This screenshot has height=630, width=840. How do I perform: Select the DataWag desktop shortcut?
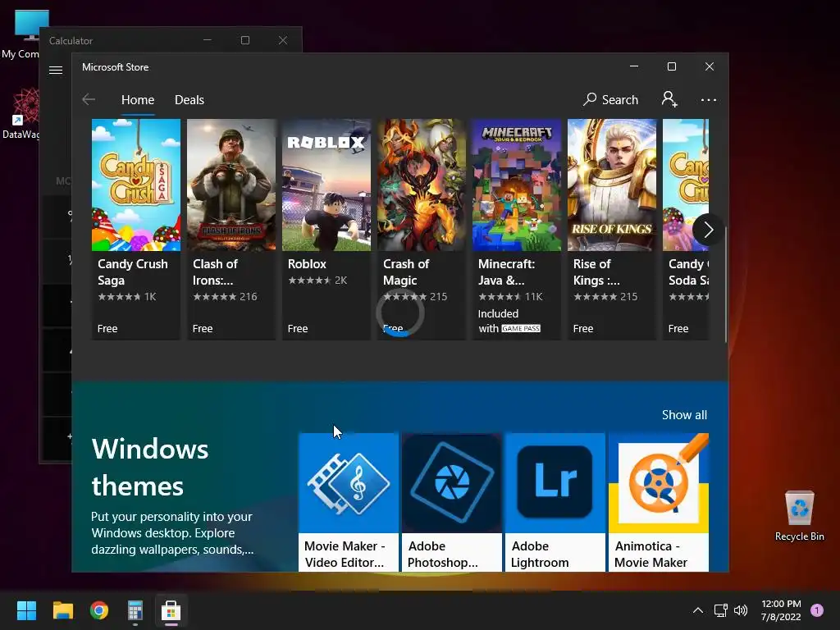tap(21, 113)
